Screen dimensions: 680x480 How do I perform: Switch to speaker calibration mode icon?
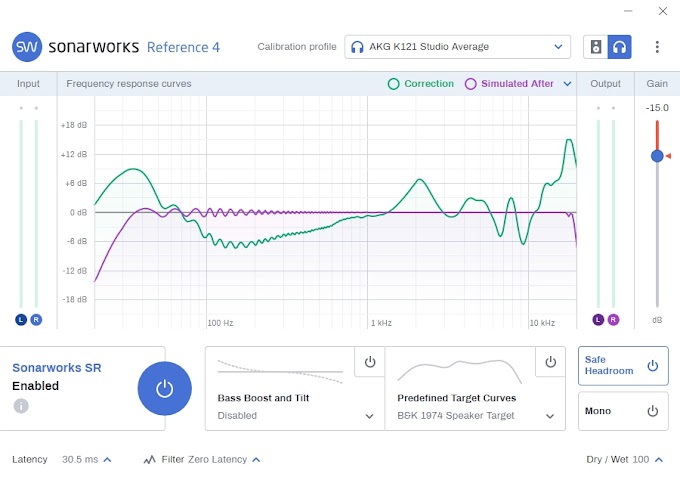click(596, 47)
